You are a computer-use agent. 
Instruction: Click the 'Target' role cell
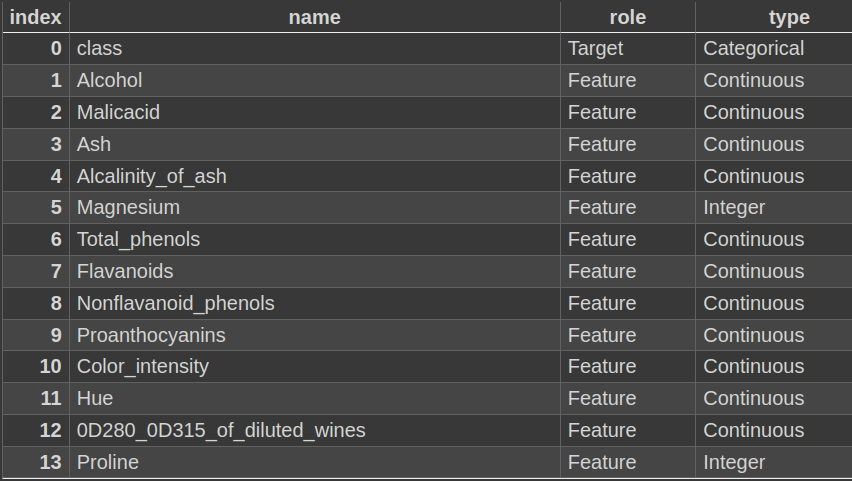595,48
